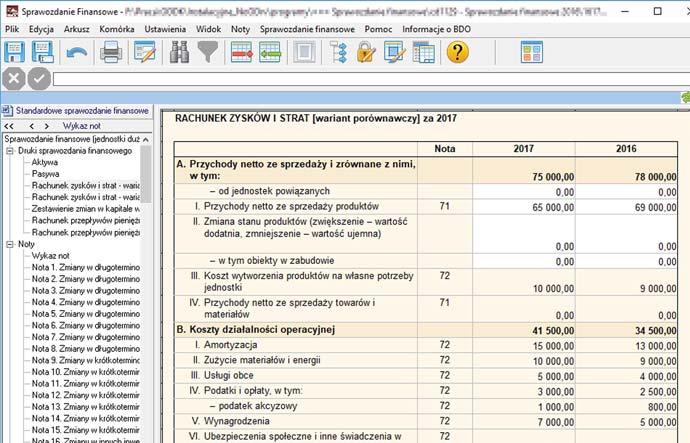Open the form edit pencil icon
Viewport: 690px width, 443px height.
[145, 52]
